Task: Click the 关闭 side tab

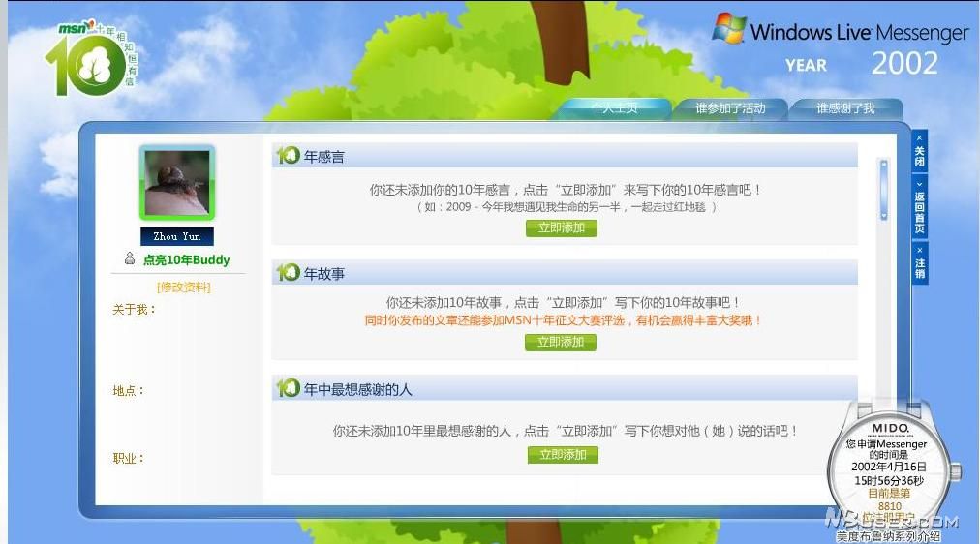Action: pyautogui.click(x=919, y=152)
